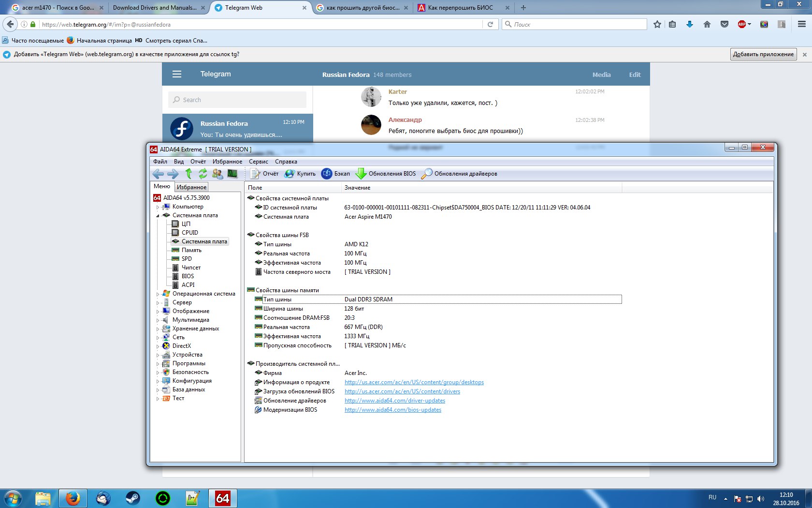
Task: Expand the Компьютер tree node
Action: [x=158, y=207]
